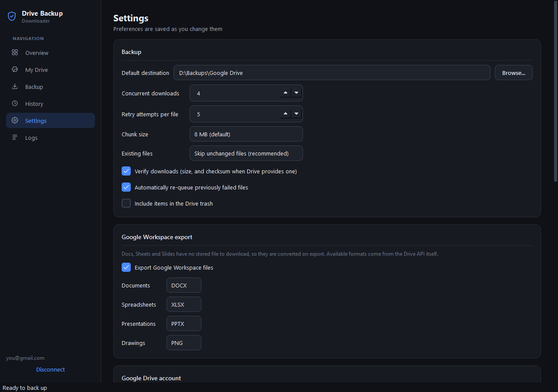Open the Documents format dropdown showing DOCX
This screenshot has height=392, width=558.
pos(184,285)
